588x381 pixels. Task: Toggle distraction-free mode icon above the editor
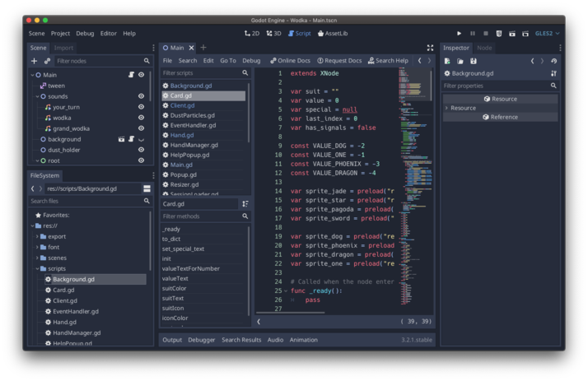(430, 48)
